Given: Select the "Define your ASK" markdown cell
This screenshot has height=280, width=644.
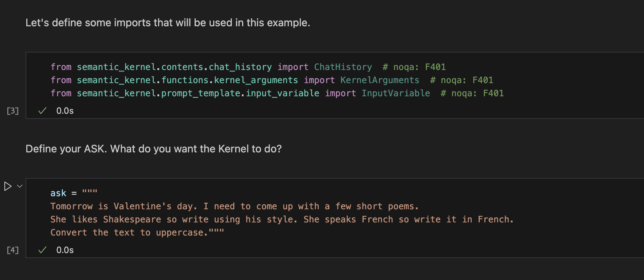Looking at the screenshot, I should pyautogui.click(x=153, y=149).
